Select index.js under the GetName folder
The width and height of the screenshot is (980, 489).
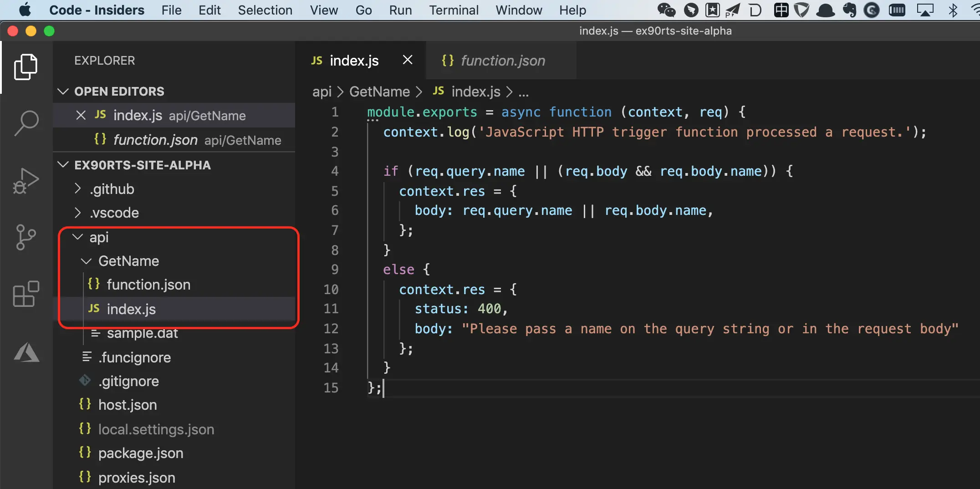[174, 309]
